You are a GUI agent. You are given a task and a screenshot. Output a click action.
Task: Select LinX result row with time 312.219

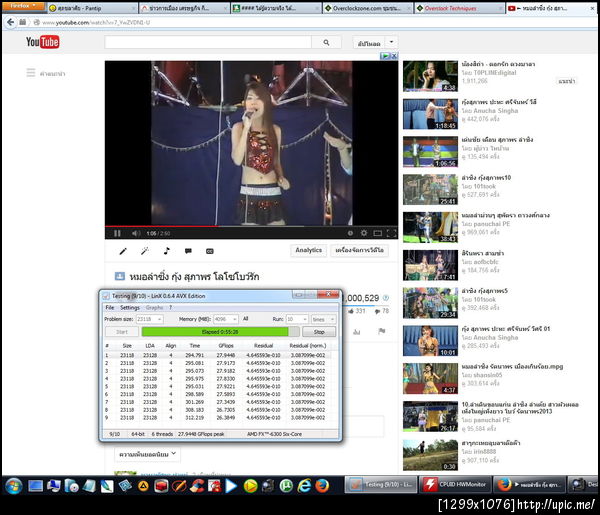click(x=218, y=418)
